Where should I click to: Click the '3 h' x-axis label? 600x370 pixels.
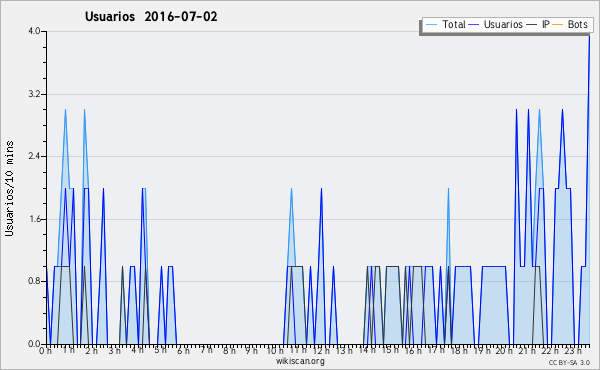click(x=114, y=351)
